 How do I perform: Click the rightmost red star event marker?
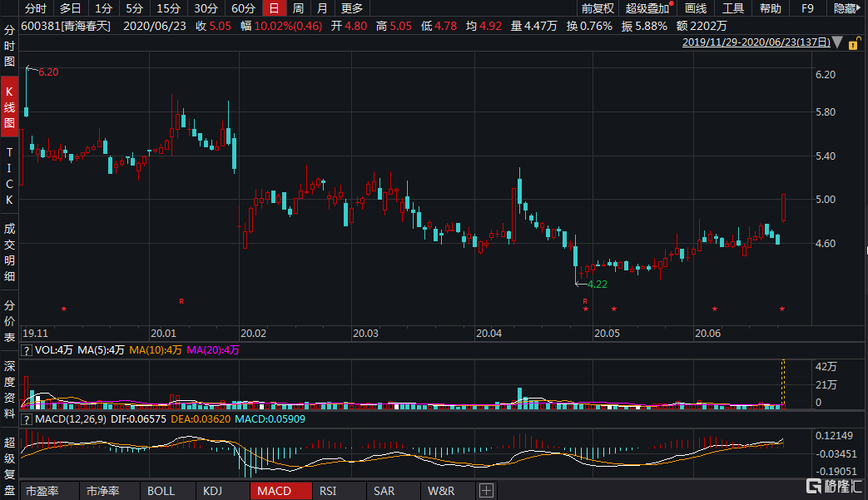(x=781, y=309)
